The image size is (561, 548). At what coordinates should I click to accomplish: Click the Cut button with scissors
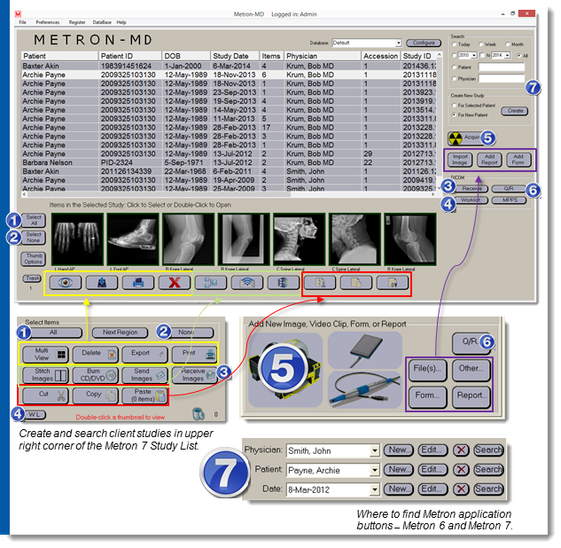46,396
